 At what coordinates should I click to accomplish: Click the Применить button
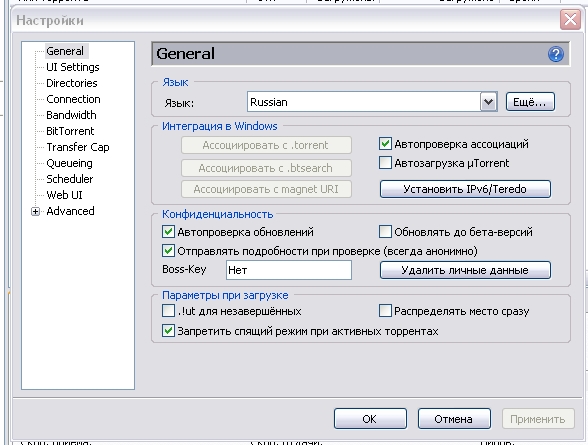(538, 418)
